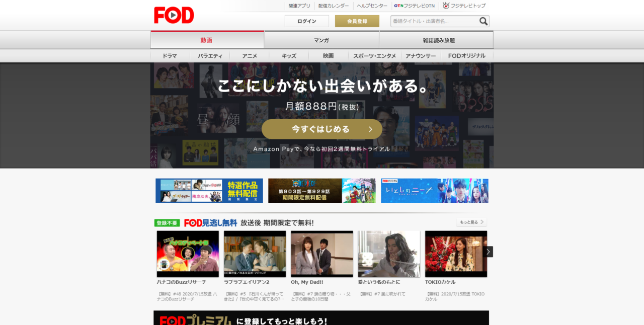Click the TOKIOカケル title text
The image size is (644, 325).
pyautogui.click(x=440, y=282)
